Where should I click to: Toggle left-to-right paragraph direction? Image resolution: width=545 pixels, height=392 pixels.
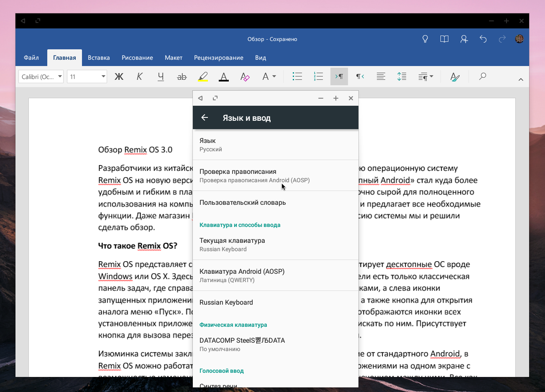339,76
